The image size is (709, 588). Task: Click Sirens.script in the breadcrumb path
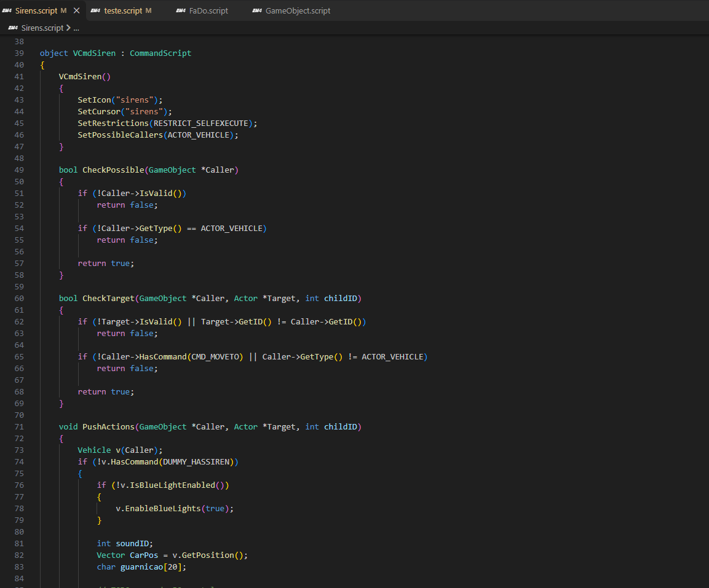click(x=42, y=28)
